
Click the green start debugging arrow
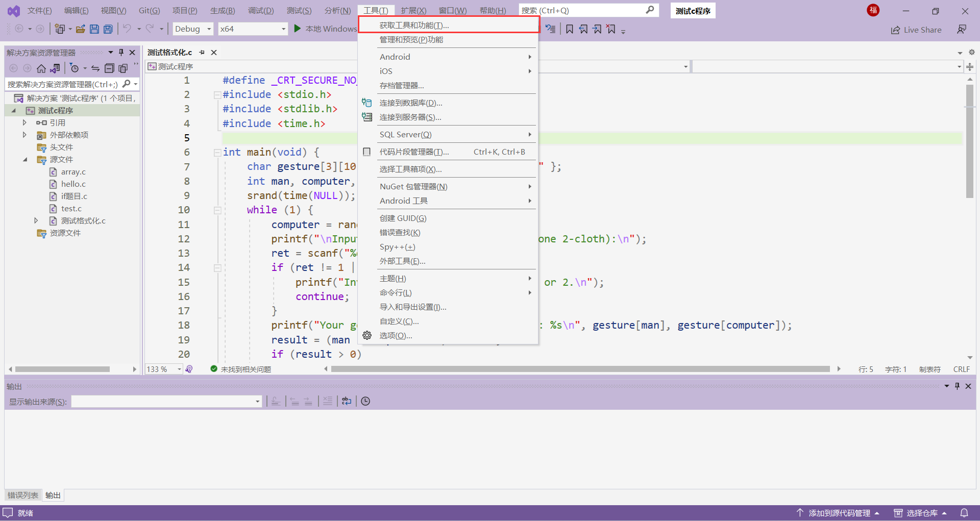click(x=298, y=29)
